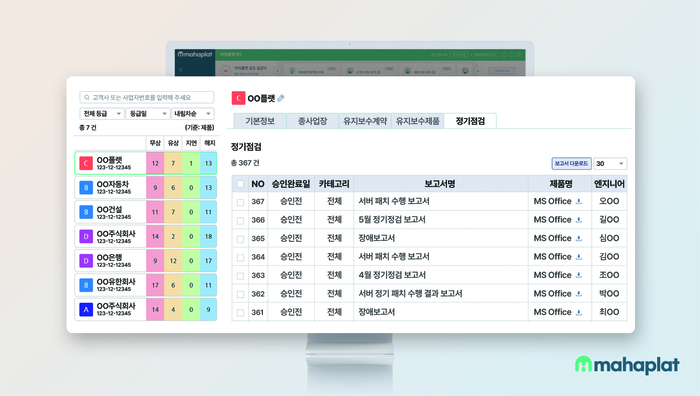The height and width of the screenshot is (396, 700).
Task: Select the 정기점검 tab
Action: 470,121
